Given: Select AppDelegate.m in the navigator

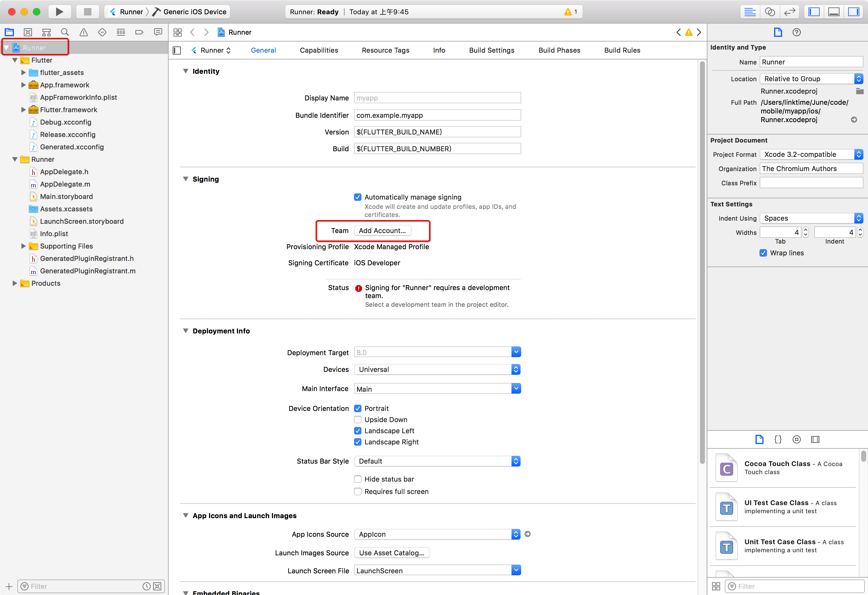Looking at the screenshot, I should click(x=65, y=184).
